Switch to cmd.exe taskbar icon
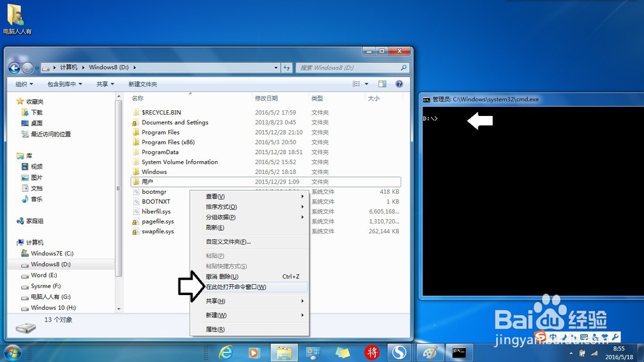The height and width of the screenshot is (362, 644). [459, 352]
